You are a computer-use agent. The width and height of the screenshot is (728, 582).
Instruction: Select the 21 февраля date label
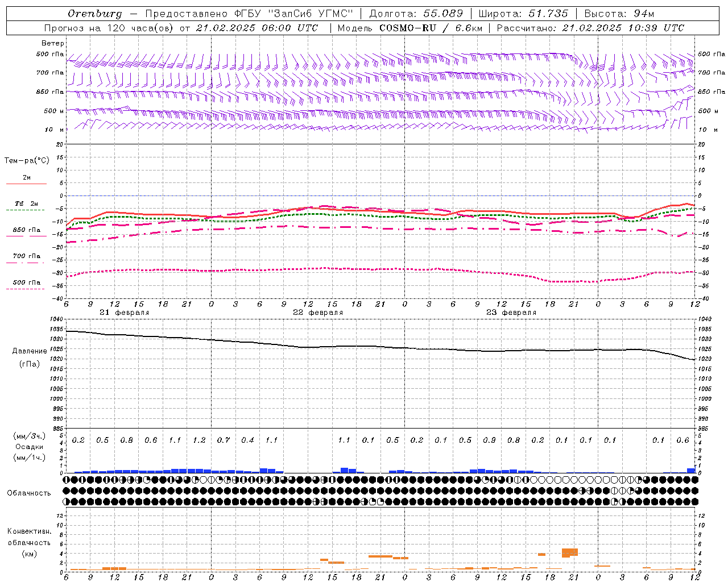point(125,313)
